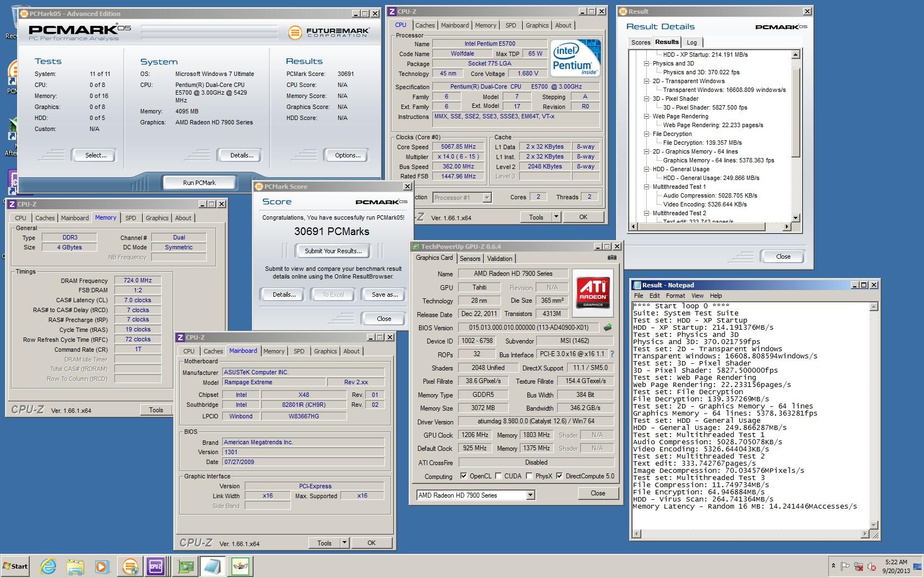The height and width of the screenshot is (578, 924).
Task: Click PCMark Score dialog title icon
Action: (258, 187)
